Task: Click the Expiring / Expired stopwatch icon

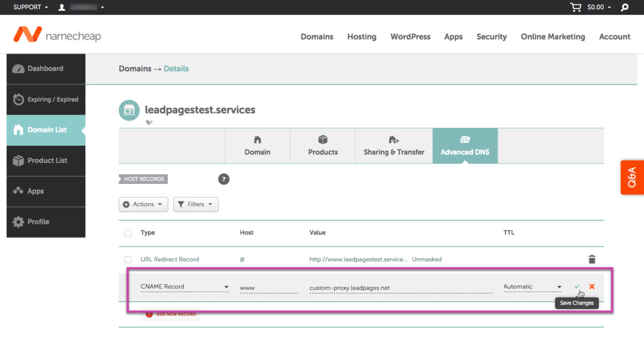Action: tap(18, 99)
